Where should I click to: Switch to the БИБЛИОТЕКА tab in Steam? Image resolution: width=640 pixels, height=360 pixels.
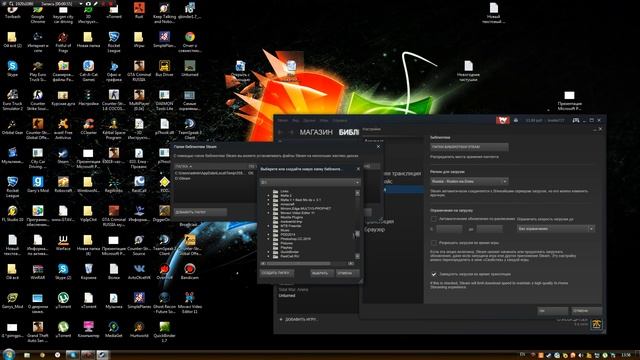pyautogui.click(x=349, y=132)
